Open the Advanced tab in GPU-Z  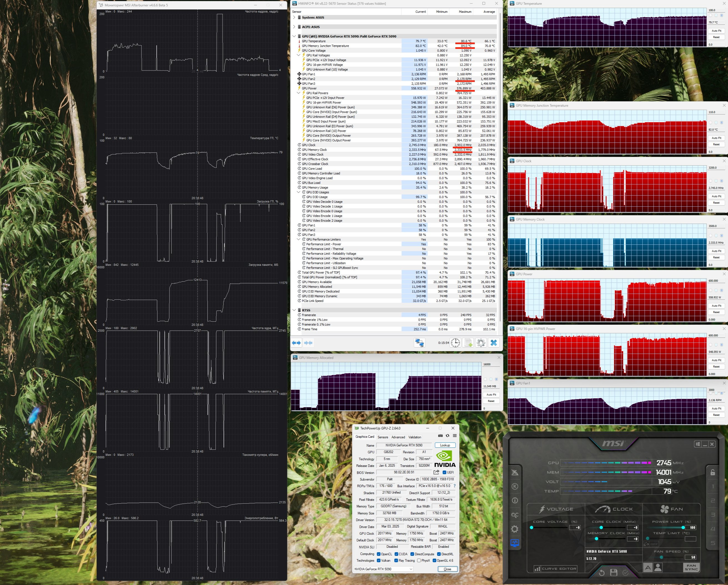coord(398,437)
